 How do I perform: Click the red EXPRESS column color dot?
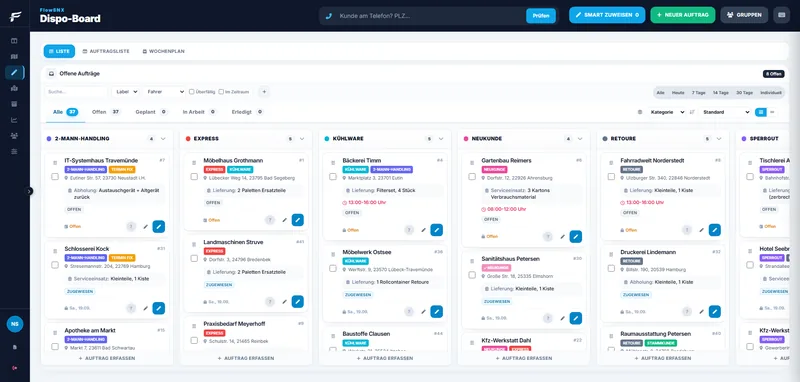(188, 139)
